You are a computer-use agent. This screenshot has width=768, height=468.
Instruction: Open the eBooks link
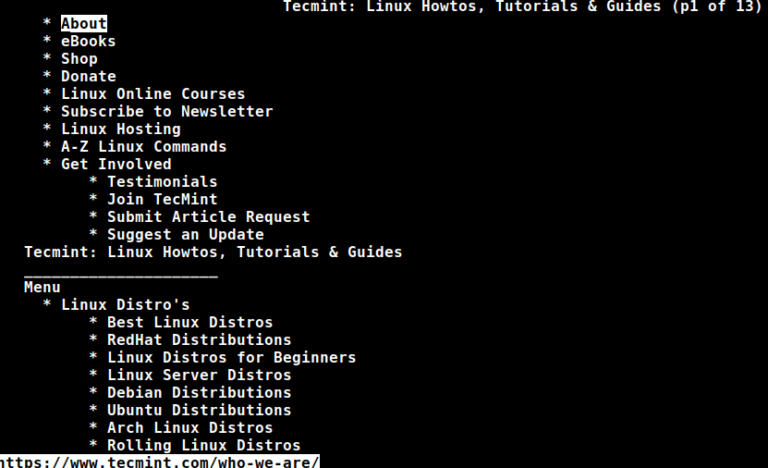88,41
